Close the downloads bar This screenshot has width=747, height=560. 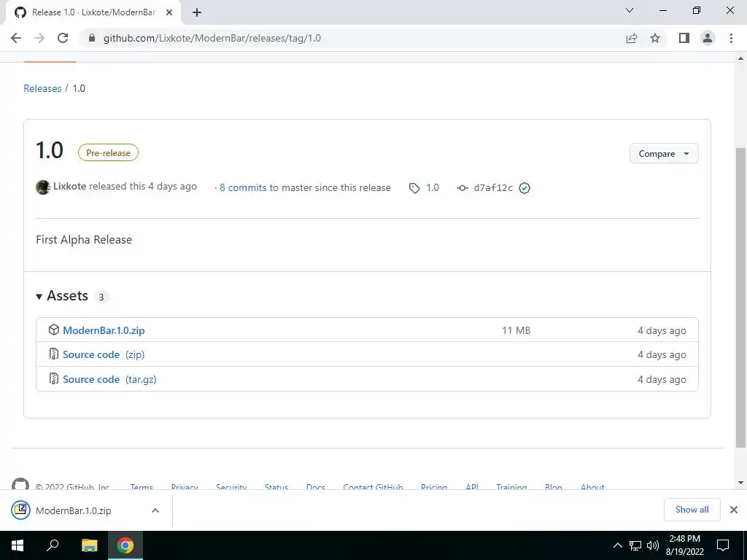tap(734, 510)
